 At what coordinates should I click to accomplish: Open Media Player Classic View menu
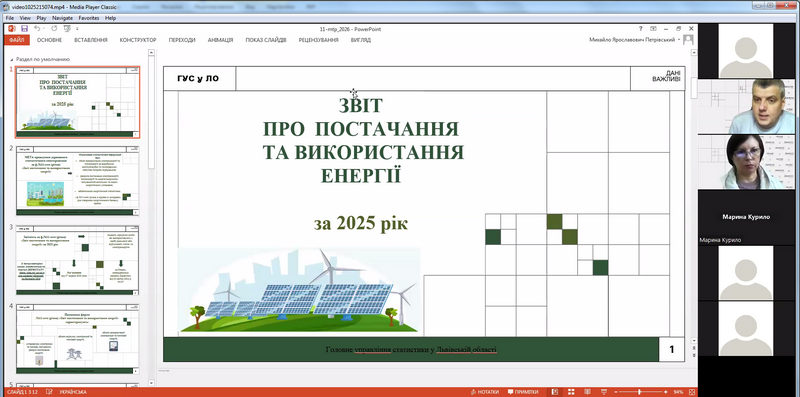[25, 18]
